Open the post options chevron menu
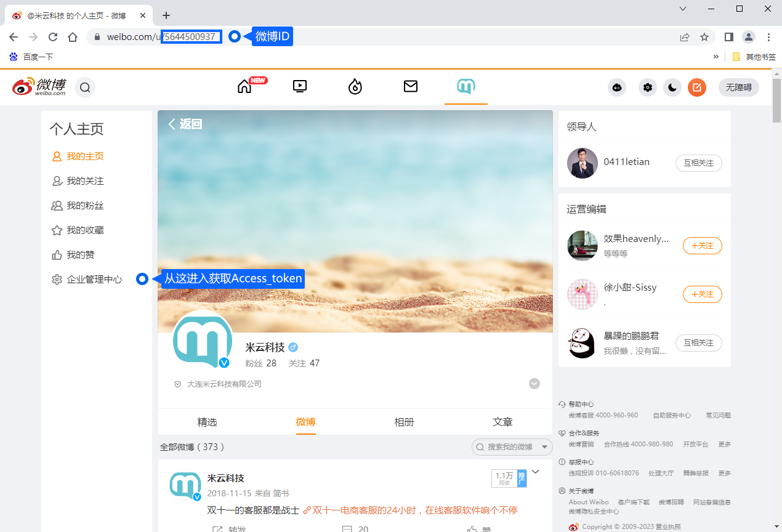The width and height of the screenshot is (782, 532). (x=536, y=472)
